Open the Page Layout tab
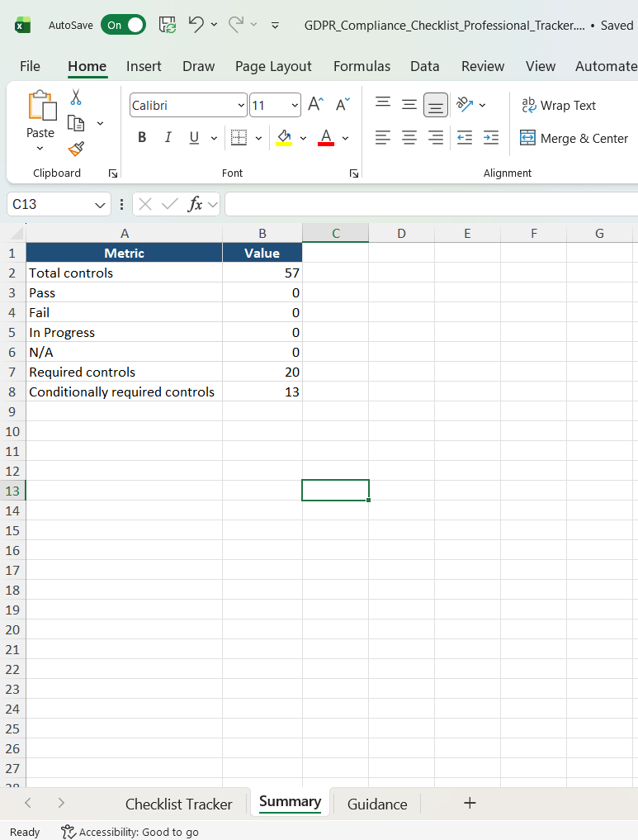 coord(273,66)
